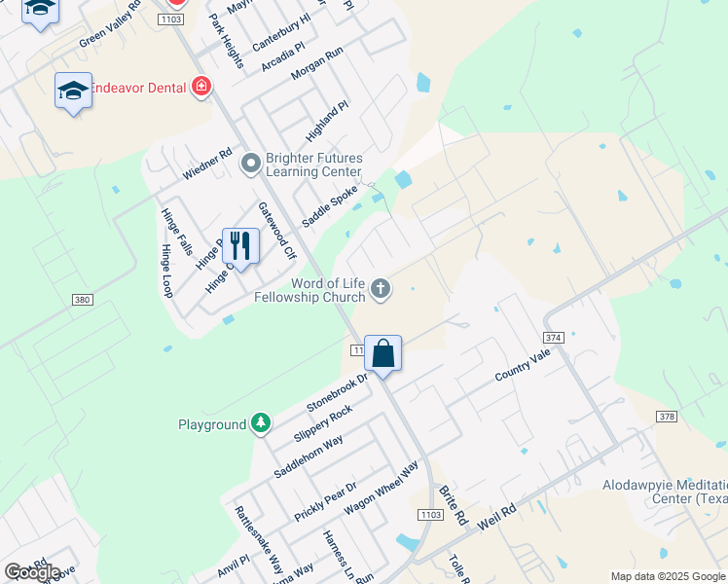728x584 pixels.
Task: Open the Map data ©2025 Google attribution
Action: (669, 577)
